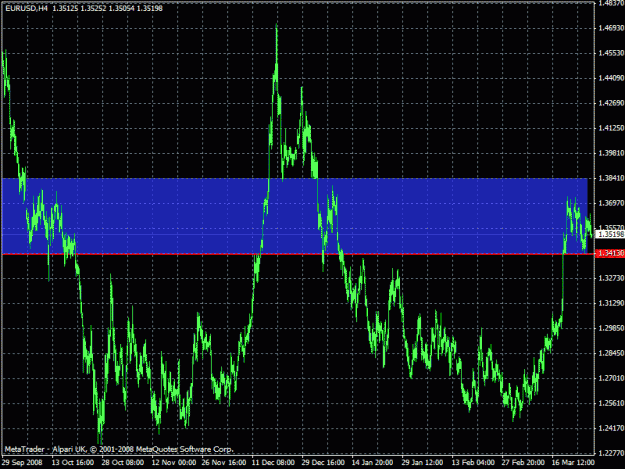Click the 13 Feb 04:00 time label
Image resolution: width=625 pixels, height=469 pixels.
pos(473,463)
